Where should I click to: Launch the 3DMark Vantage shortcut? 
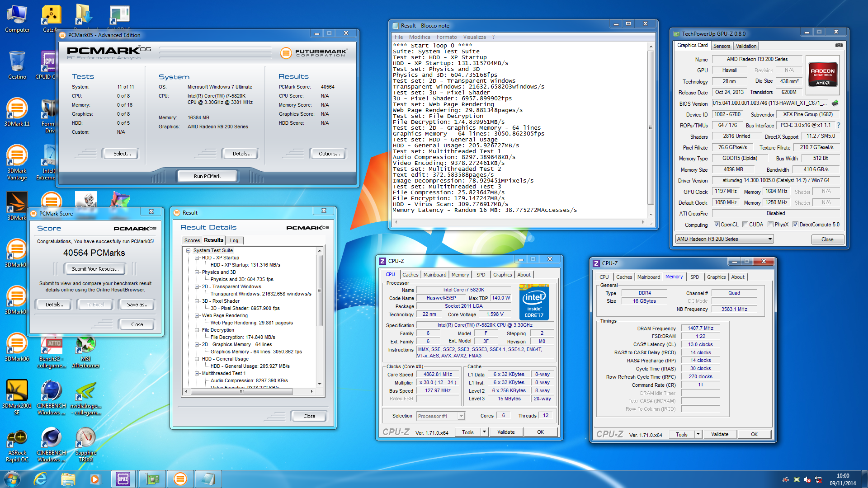point(17,162)
